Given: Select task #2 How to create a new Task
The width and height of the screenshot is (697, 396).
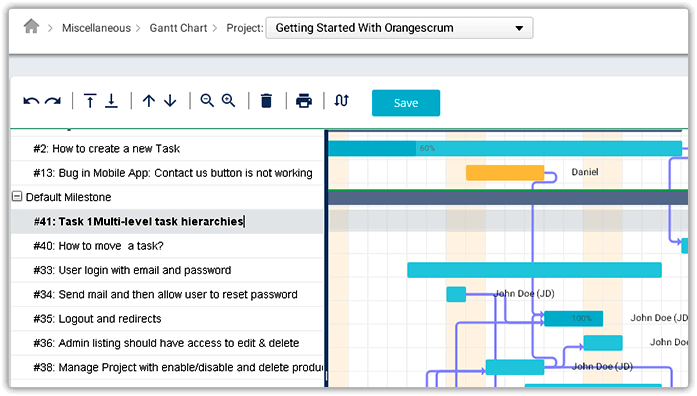Looking at the screenshot, I should (107, 149).
